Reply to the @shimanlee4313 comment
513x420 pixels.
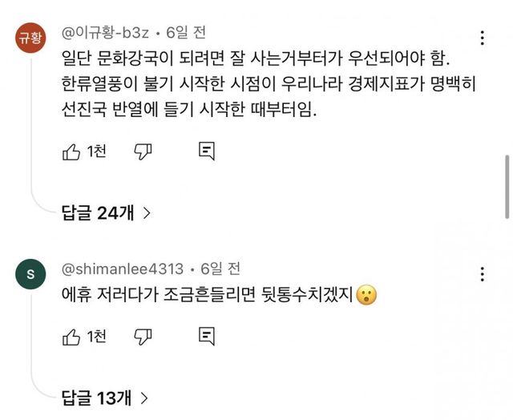click(206, 334)
